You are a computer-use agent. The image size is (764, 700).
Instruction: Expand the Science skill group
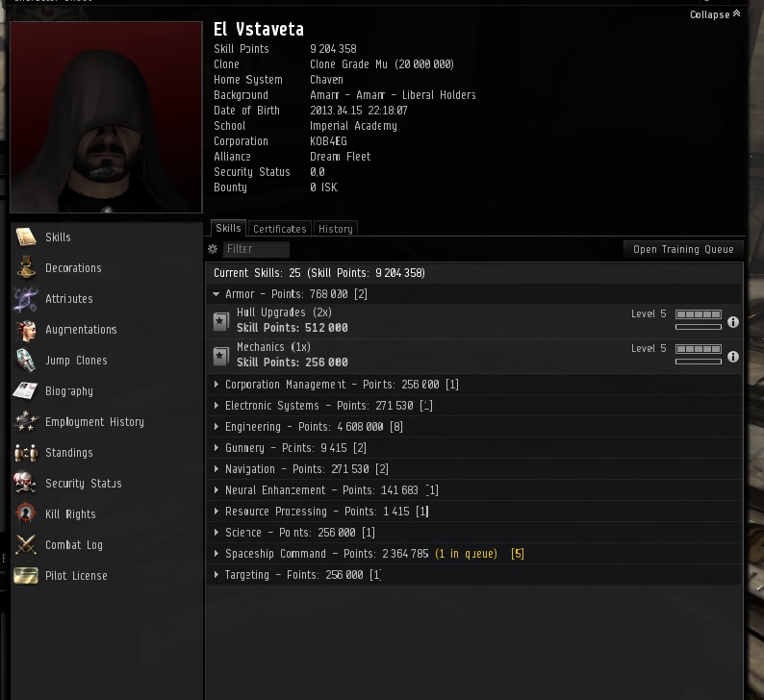[216, 533]
